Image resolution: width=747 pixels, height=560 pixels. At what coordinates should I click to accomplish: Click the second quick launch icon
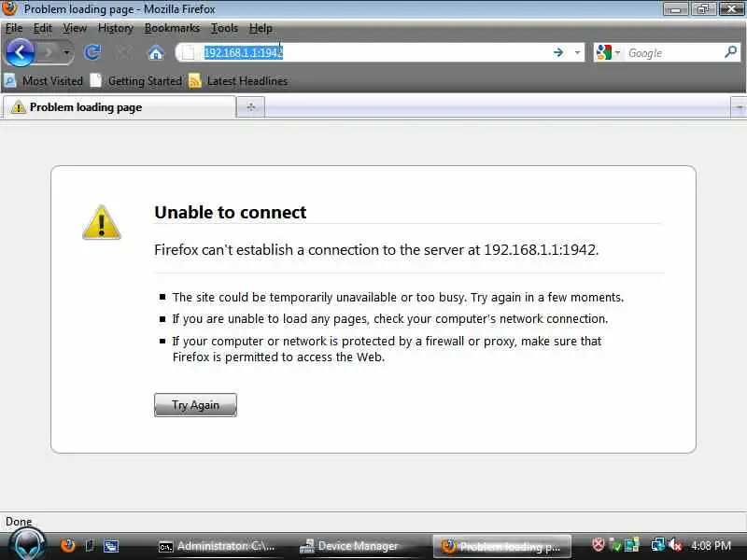89,545
